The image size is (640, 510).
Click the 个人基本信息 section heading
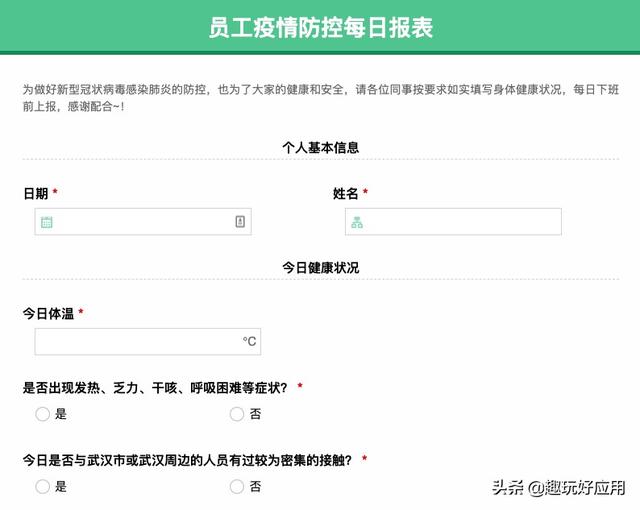click(x=320, y=147)
